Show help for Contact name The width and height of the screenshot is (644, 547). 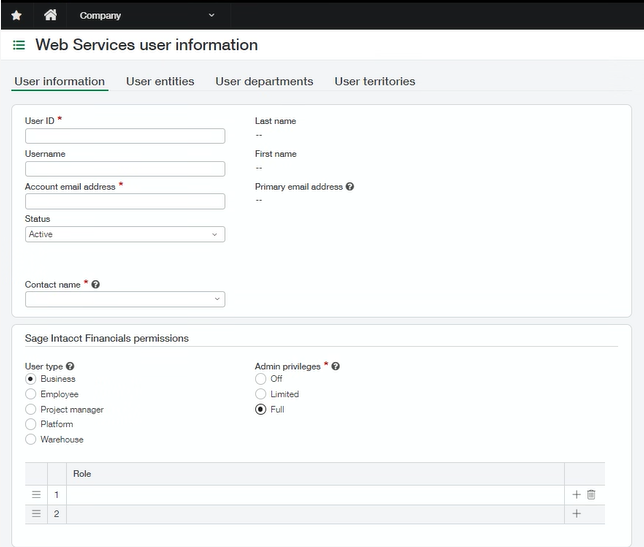pos(96,284)
